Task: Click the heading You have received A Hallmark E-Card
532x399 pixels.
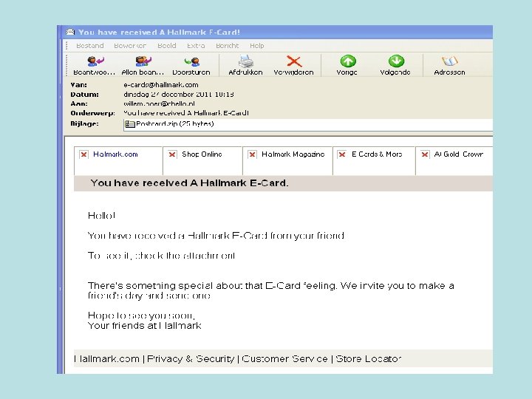Action: (x=189, y=183)
